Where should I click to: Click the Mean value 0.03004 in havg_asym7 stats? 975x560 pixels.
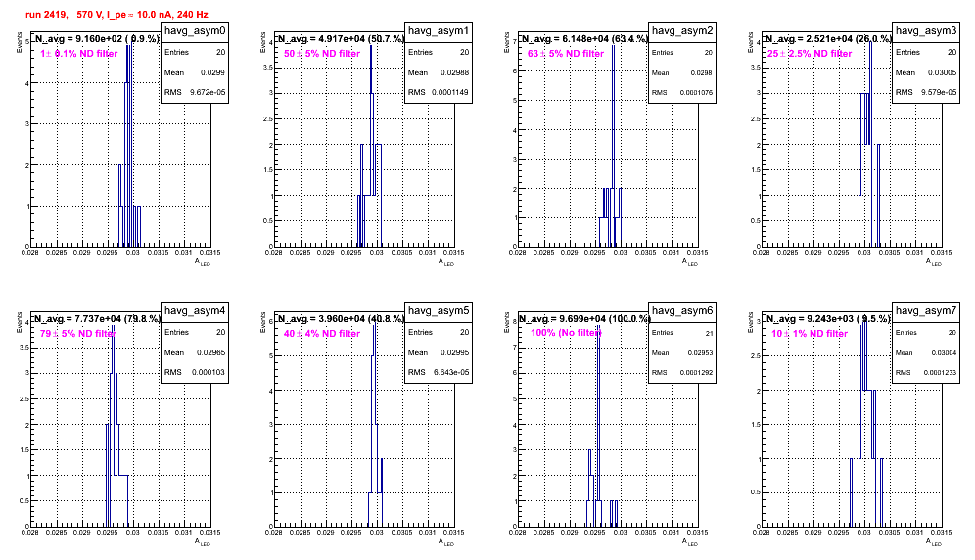[944, 352]
